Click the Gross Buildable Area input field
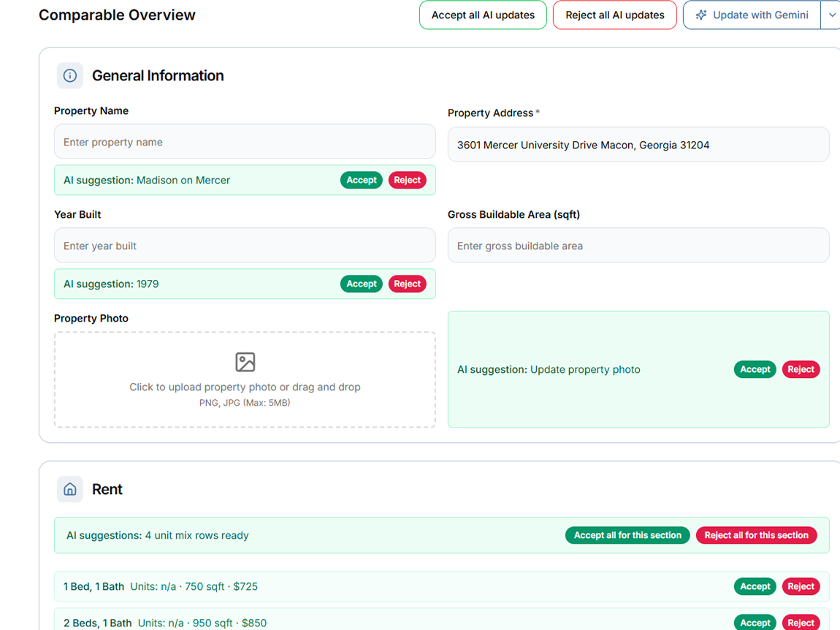The image size is (840, 630). coord(638,246)
